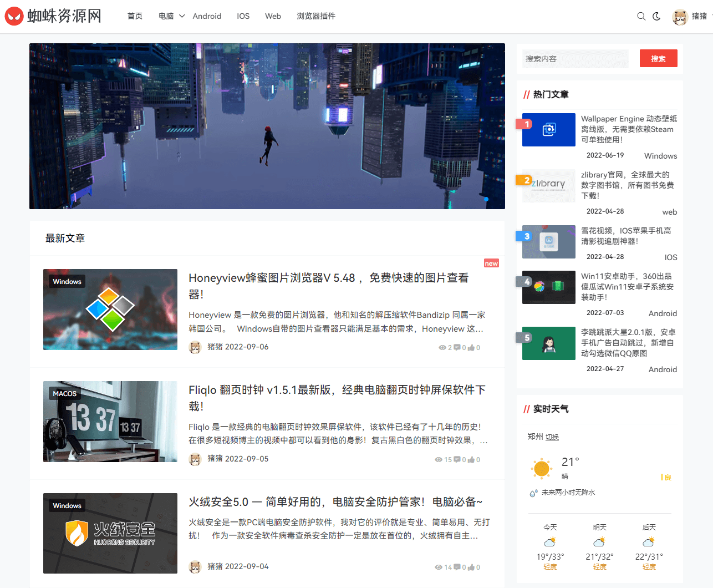This screenshot has width=713, height=588.
Task: Expand the 电脑 dropdown menu
Action: point(171,16)
